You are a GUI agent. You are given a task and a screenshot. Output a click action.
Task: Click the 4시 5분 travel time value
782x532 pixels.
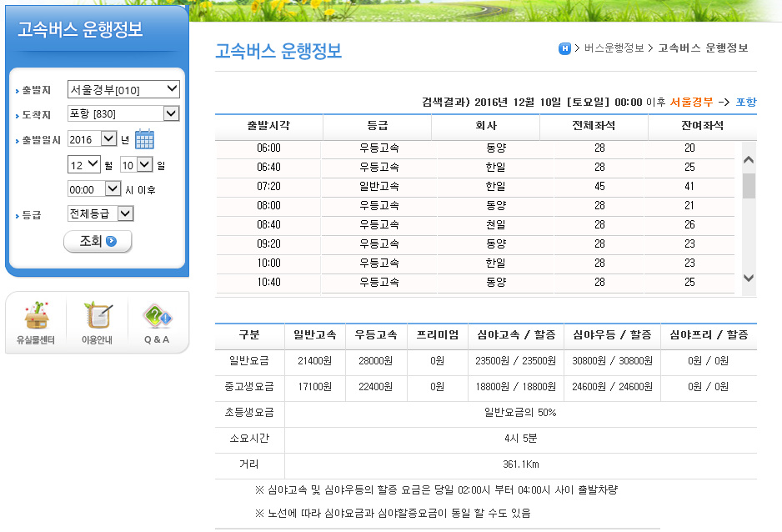[521, 439]
